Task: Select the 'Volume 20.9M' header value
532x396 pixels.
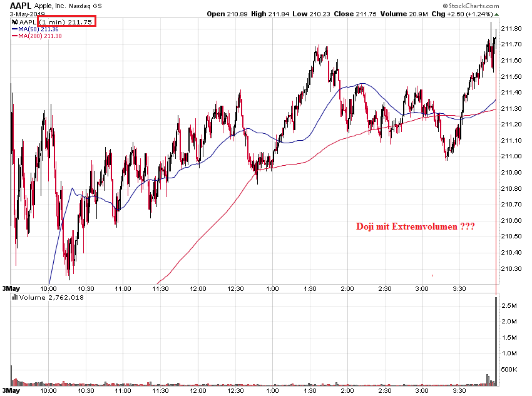Action: click(404, 14)
